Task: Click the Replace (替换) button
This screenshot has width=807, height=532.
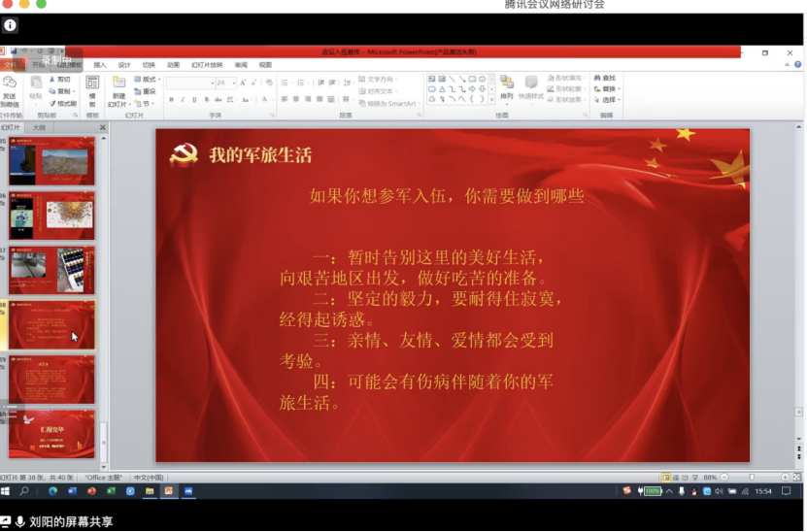Action: pos(607,89)
